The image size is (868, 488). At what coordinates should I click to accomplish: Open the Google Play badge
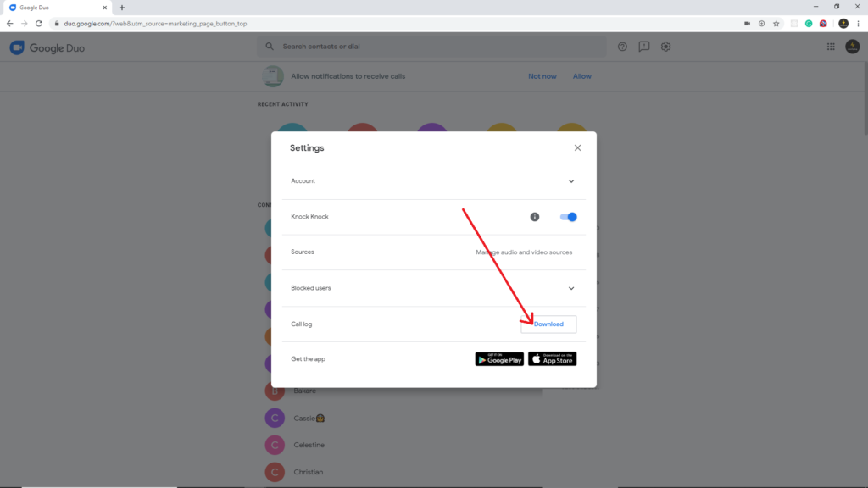pyautogui.click(x=498, y=359)
